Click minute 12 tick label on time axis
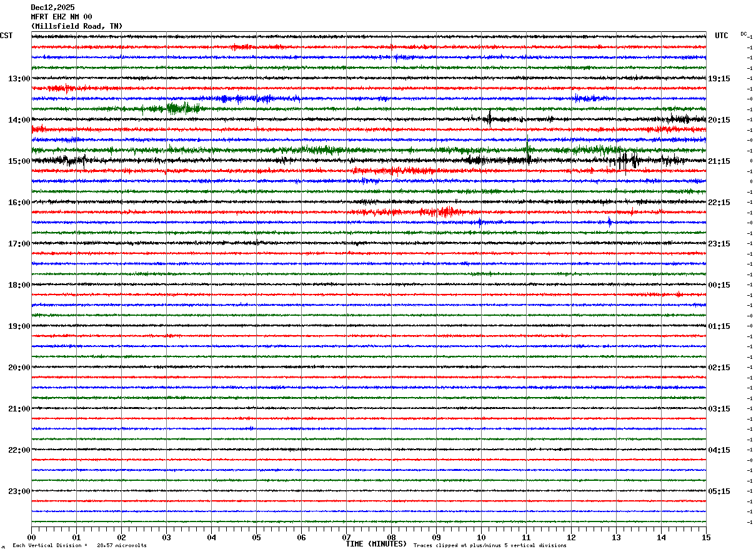This screenshot has width=756, height=554. click(571, 537)
